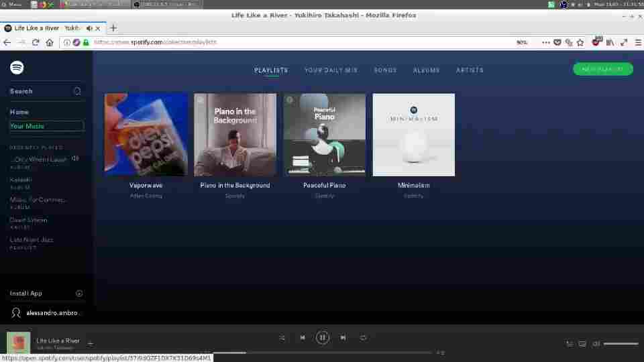
Task: Switch to the Albums tab
Action: click(x=427, y=70)
